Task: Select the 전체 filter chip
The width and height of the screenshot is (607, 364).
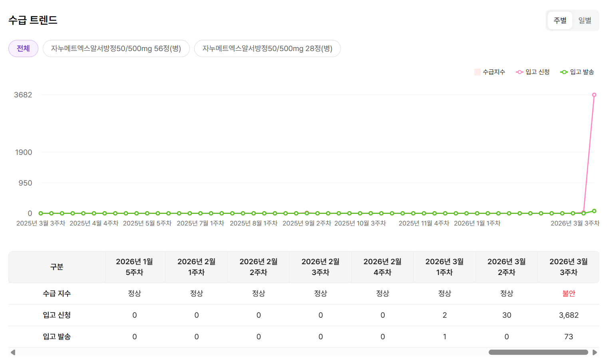Action: tap(23, 49)
